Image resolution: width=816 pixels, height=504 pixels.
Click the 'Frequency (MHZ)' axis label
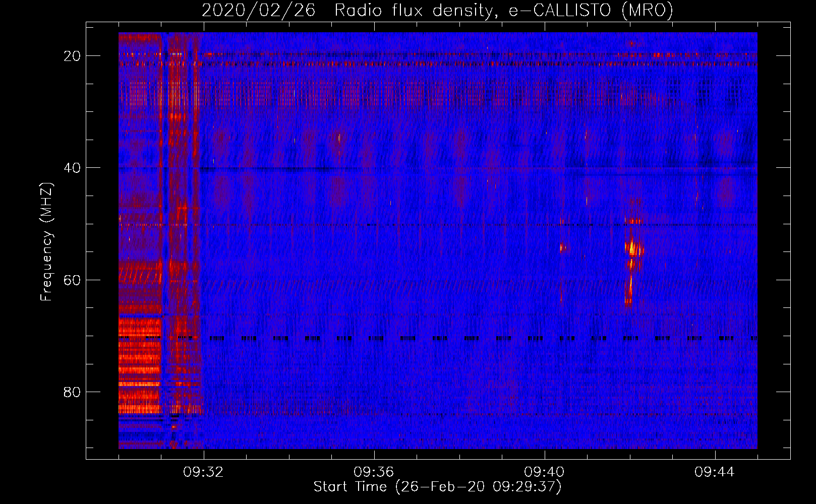click(x=46, y=242)
